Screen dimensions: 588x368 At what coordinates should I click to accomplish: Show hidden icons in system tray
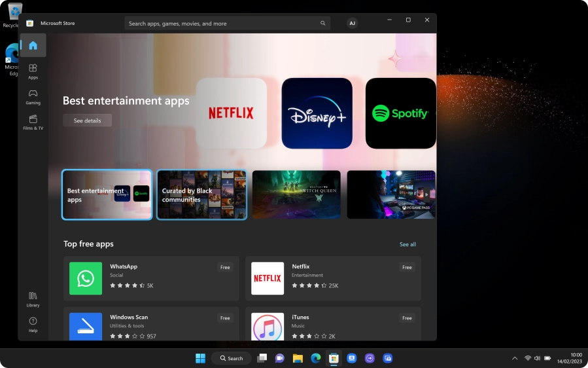(514, 358)
